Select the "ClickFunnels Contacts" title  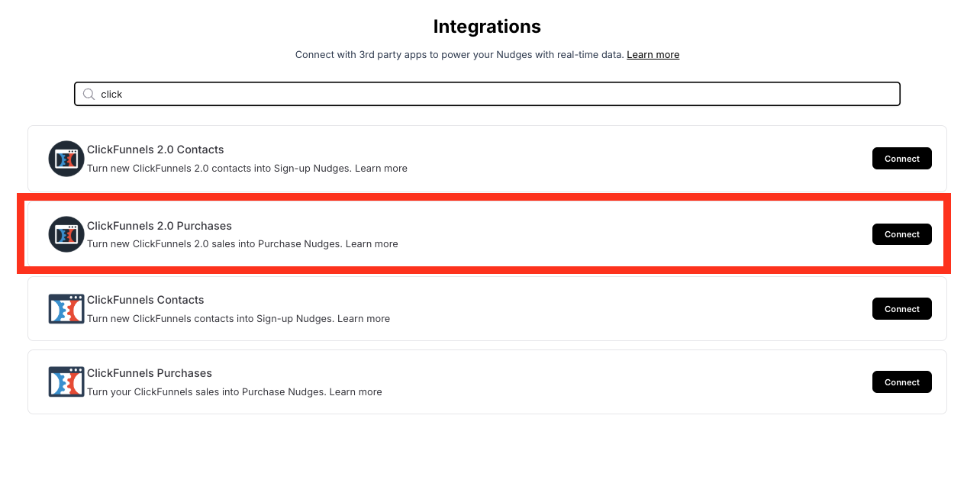tap(146, 300)
